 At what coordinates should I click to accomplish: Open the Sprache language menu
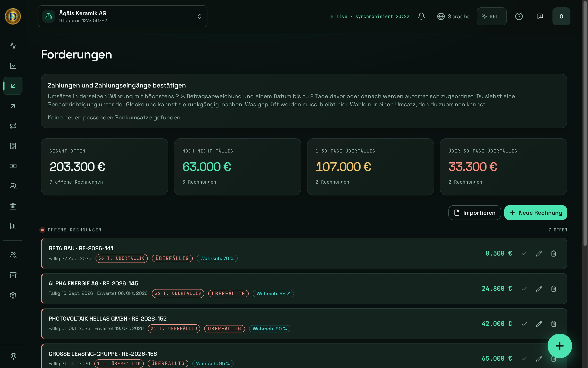(454, 16)
